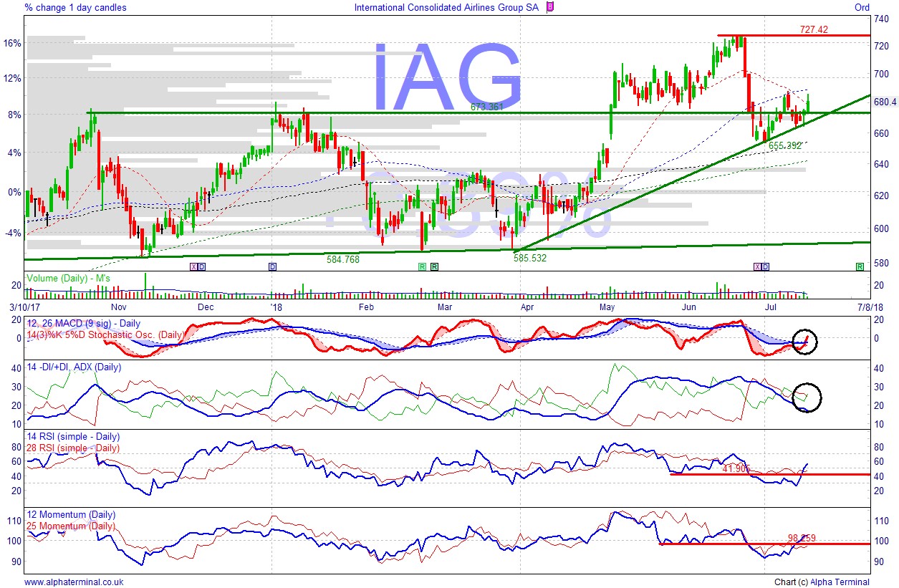Click the 640 price label on the right axis
899x588 pixels.
pyautogui.click(x=880, y=164)
